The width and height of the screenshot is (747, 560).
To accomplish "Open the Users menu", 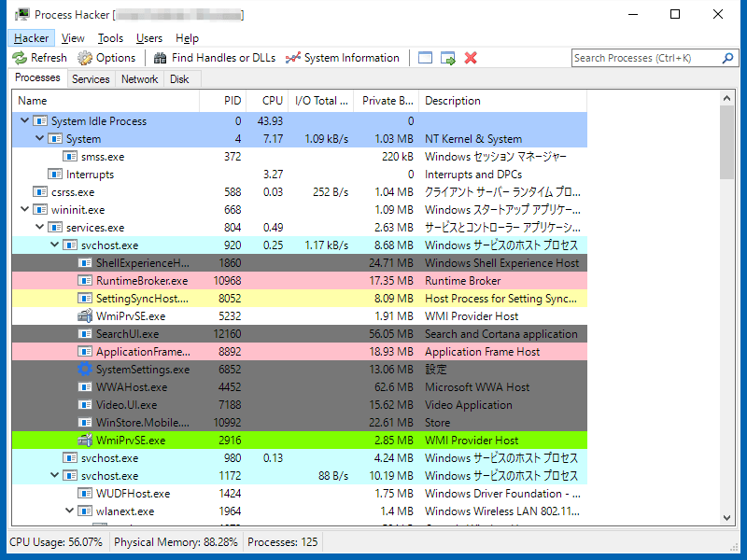I will click(149, 38).
